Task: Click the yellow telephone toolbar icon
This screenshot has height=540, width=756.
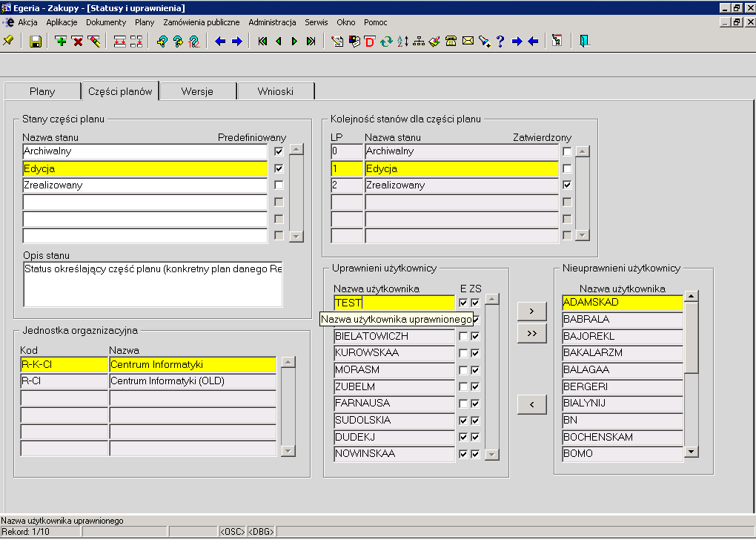Action: click(451, 41)
